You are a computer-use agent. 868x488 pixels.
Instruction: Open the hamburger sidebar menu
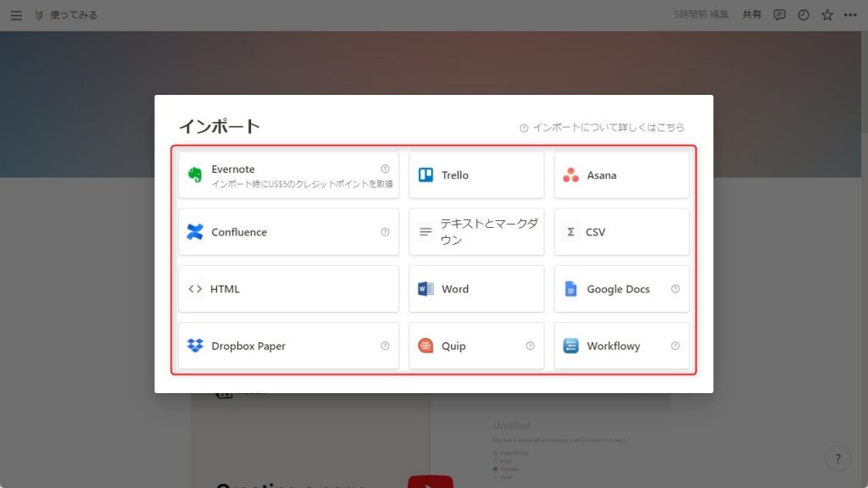(16, 15)
